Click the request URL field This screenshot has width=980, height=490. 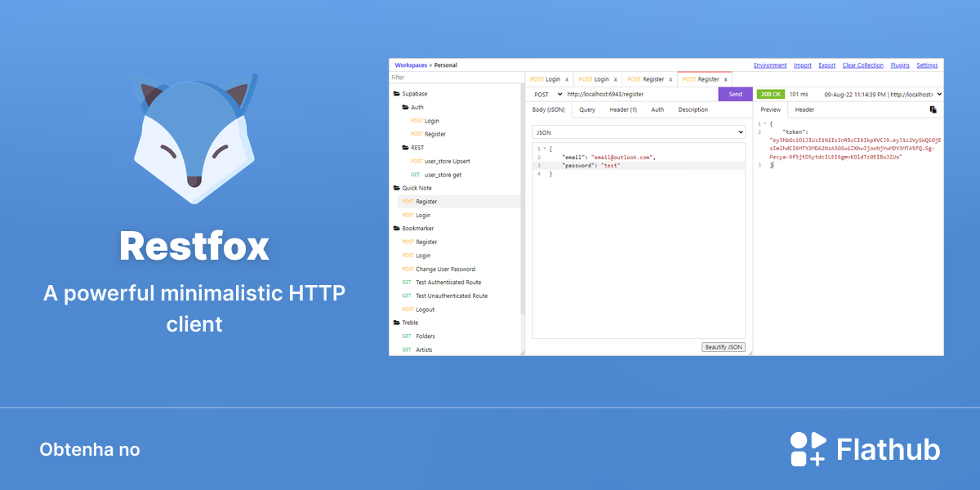(641, 95)
